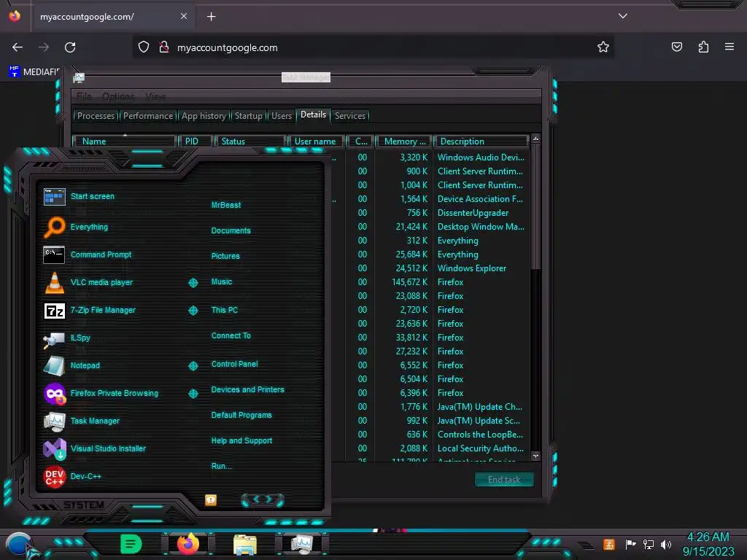Viewport: 747px width, 560px height.
Task: Open Start screen icon in start menu
Action: click(x=54, y=196)
